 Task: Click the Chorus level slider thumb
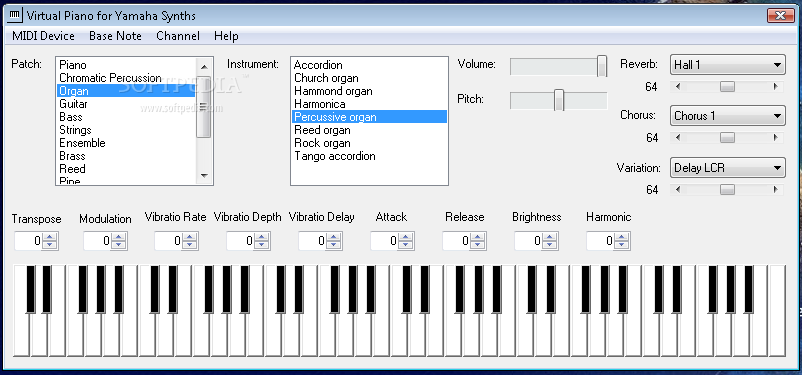[x=727, y=138]
